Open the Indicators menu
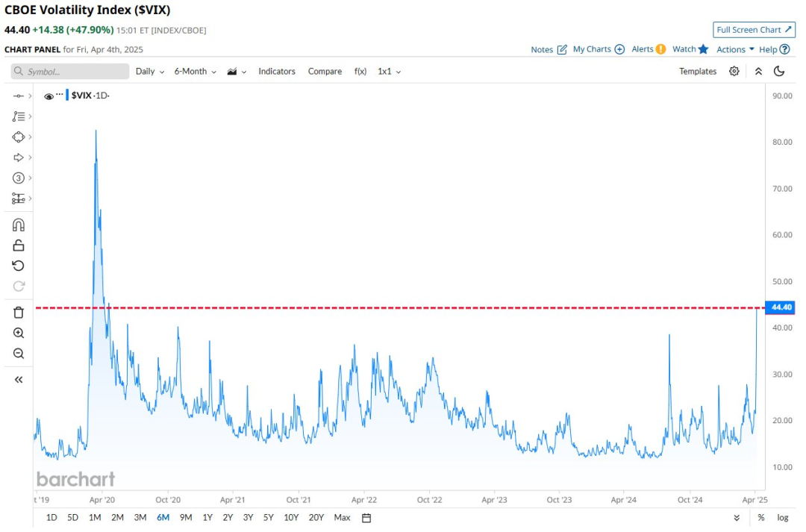Viewport: 806px width, 532px height. (277, 72)
